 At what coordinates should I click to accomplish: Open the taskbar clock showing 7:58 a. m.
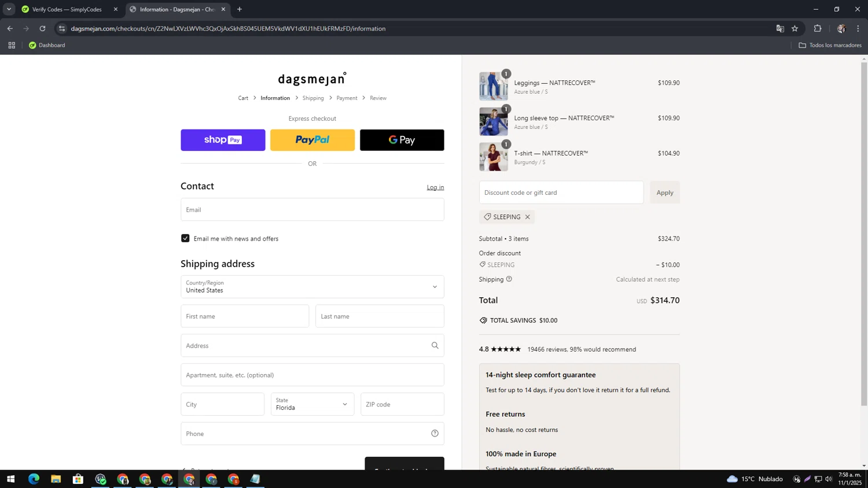point(850,479)
